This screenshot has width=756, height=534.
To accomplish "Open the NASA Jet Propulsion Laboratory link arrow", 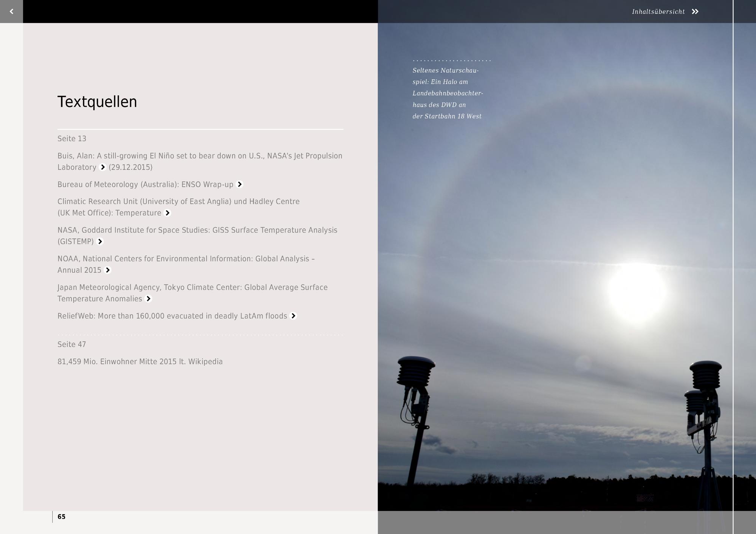I will (102, 167).
